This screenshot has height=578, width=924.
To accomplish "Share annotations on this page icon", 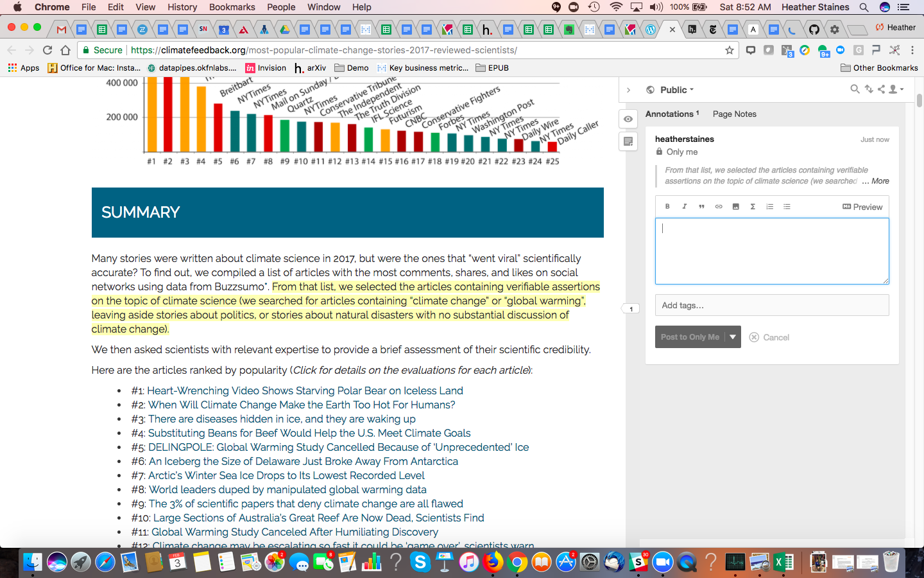I will click(881, 89).
